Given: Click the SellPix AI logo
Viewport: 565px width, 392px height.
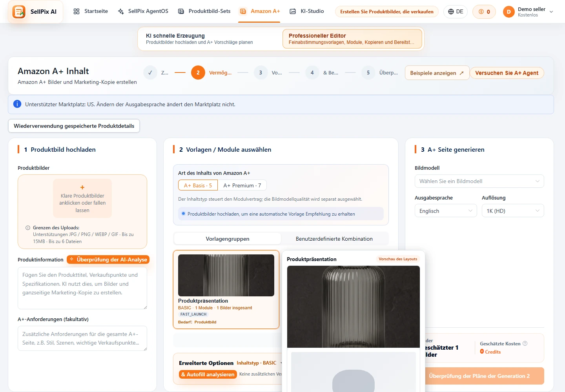Looking at the screenshot, I should point(19,12).
